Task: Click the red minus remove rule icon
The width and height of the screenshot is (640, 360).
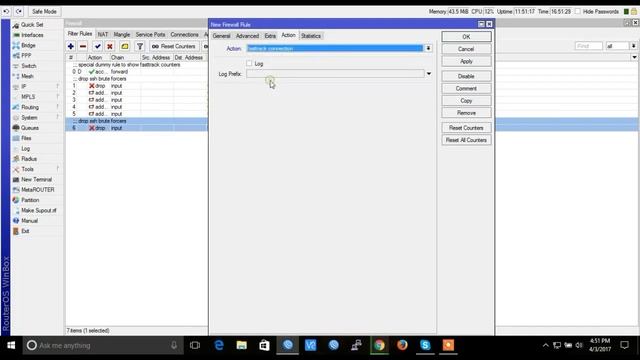Action: (x=83, y=47)
